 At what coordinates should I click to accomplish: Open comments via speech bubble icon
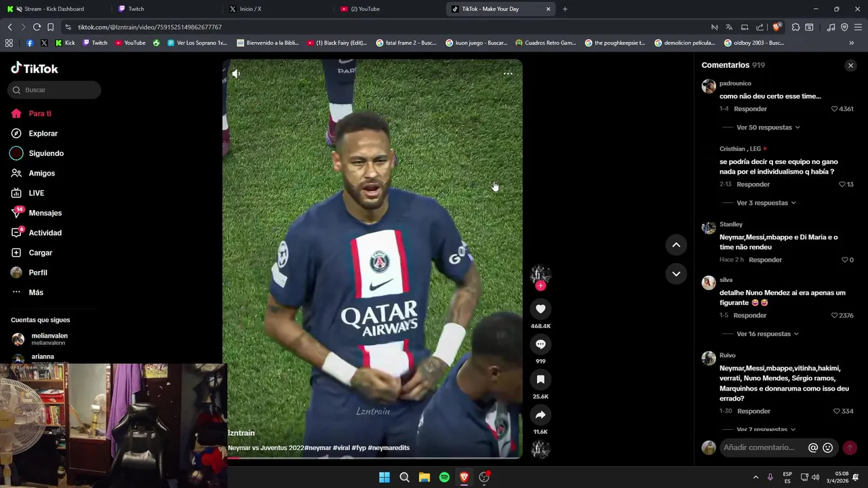coord(540,344)
